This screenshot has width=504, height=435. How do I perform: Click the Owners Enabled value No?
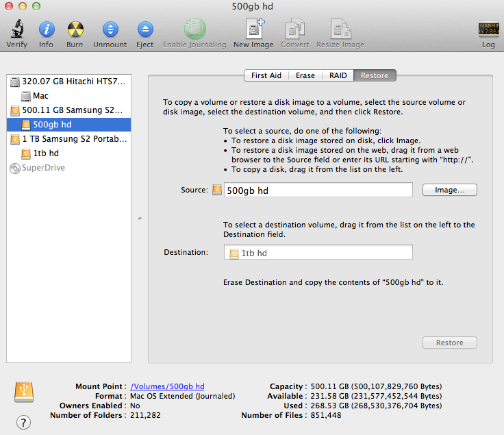135,406
